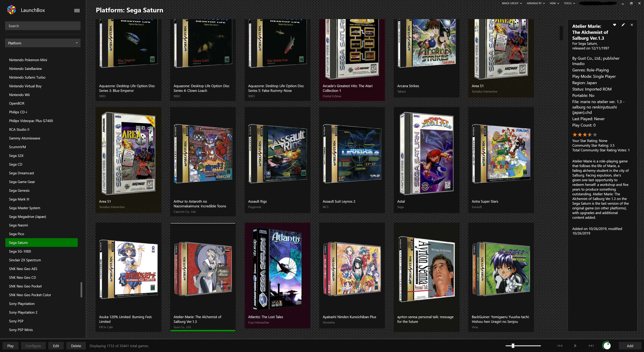Open the hamburger menu beside LaunchBox
The width and height of the screenshot is (644, 352).
click(x=77, y=11)
